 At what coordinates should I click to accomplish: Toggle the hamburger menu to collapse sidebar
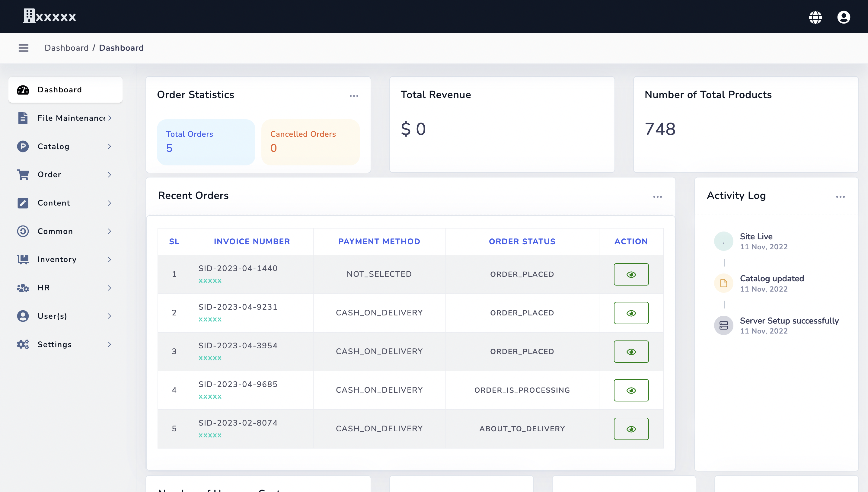[x=23, y=48]
